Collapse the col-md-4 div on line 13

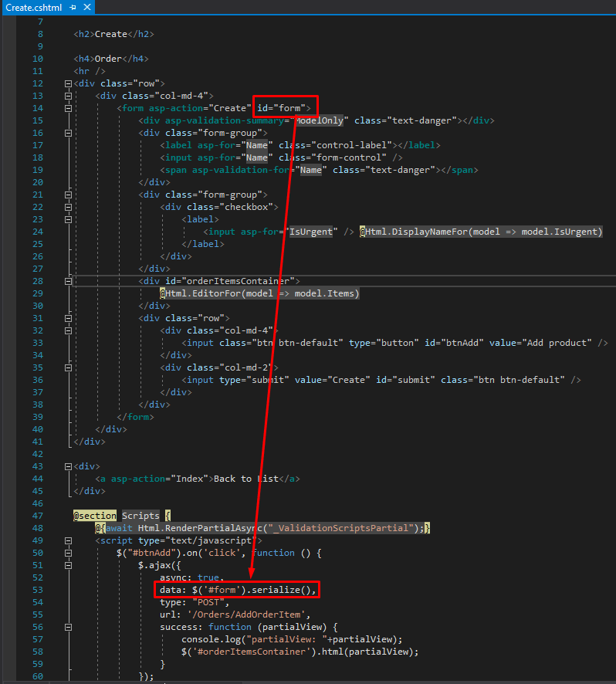click(x=68, y=96)
